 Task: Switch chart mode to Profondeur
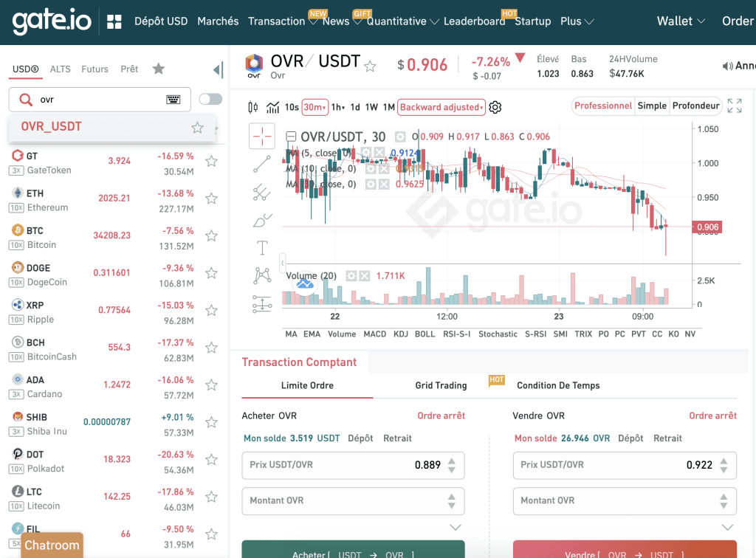pos(695,106)
